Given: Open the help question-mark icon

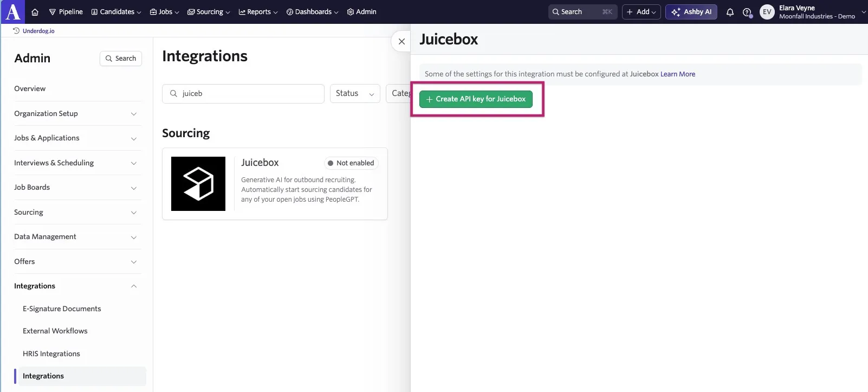Looking at the screenshot, I should 747,12.
